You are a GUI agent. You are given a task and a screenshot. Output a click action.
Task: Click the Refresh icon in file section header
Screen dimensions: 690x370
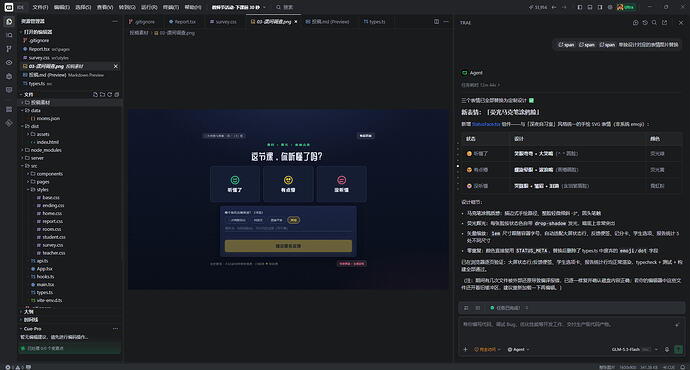point(110,95)
